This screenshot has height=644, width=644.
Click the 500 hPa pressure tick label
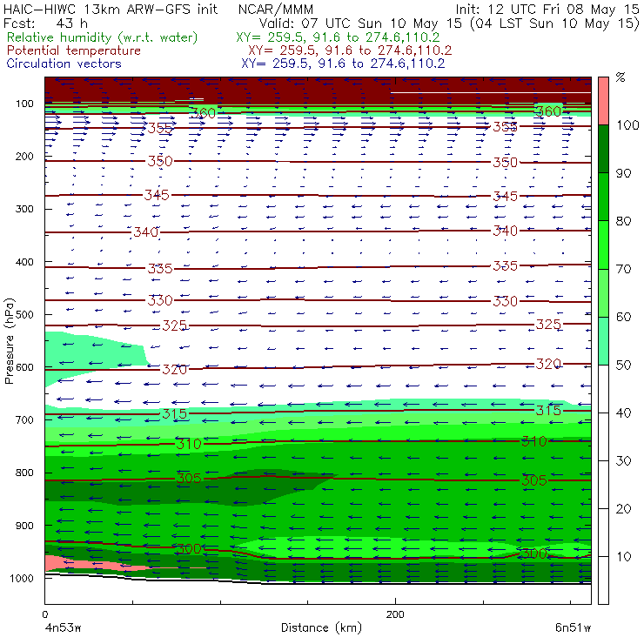[x=24, y=314]
